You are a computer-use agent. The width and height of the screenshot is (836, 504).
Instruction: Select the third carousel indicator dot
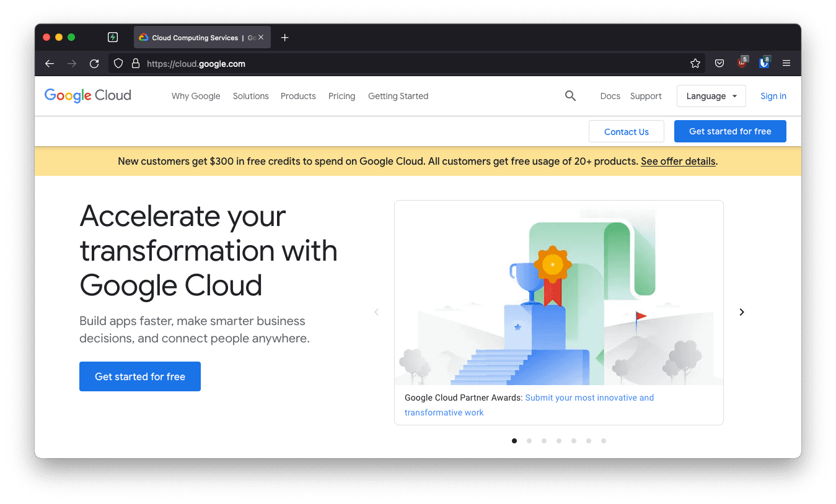tap(543, 440)
